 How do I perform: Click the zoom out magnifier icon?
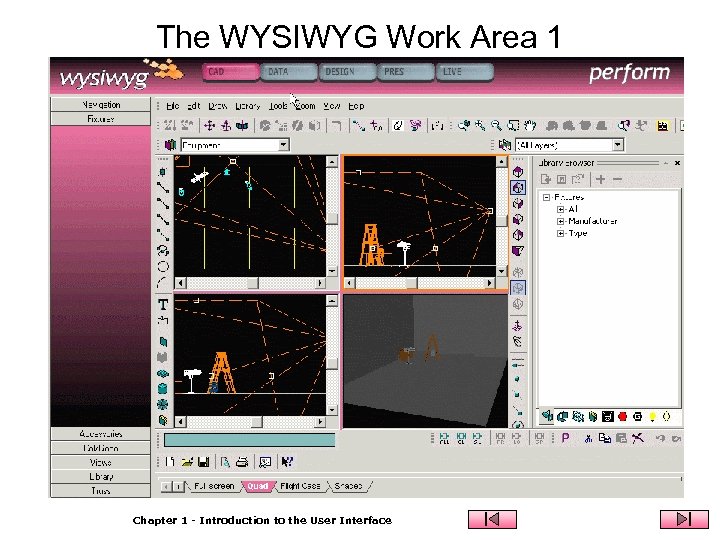click(x=496, y=125)
